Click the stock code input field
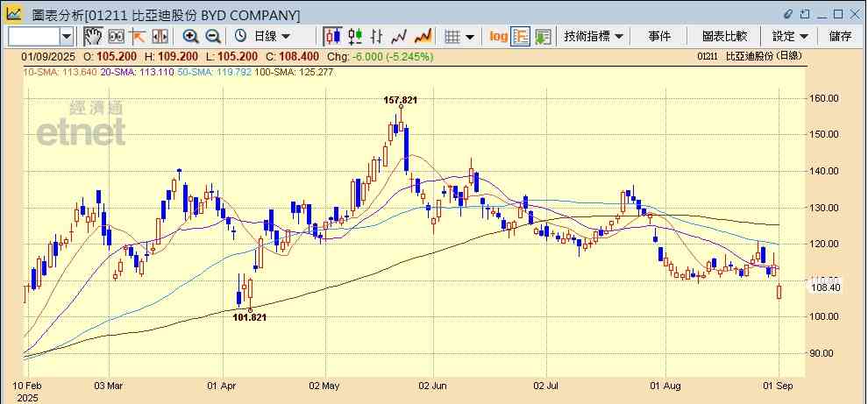Viewport: 868px width, 404px height. point(34,37)
